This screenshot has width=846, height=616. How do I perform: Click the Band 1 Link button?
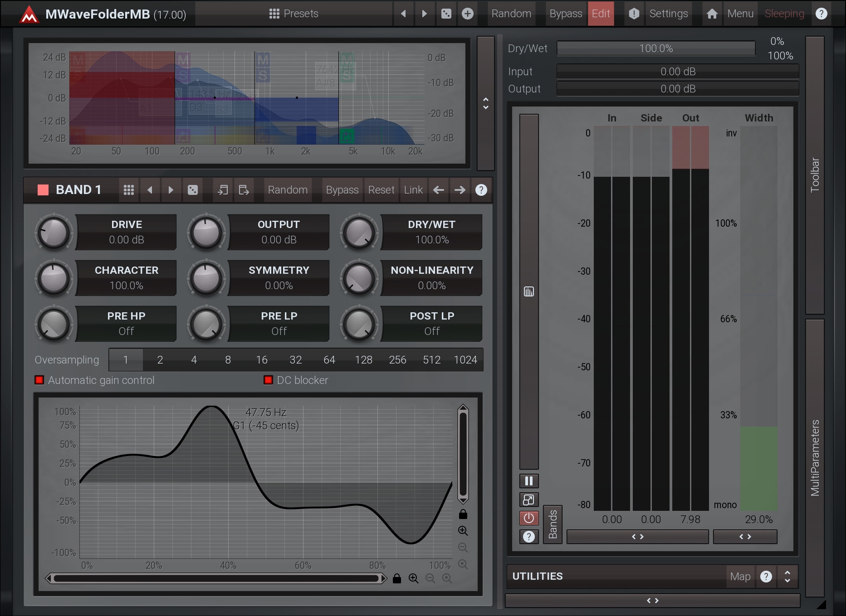[413, 190]
